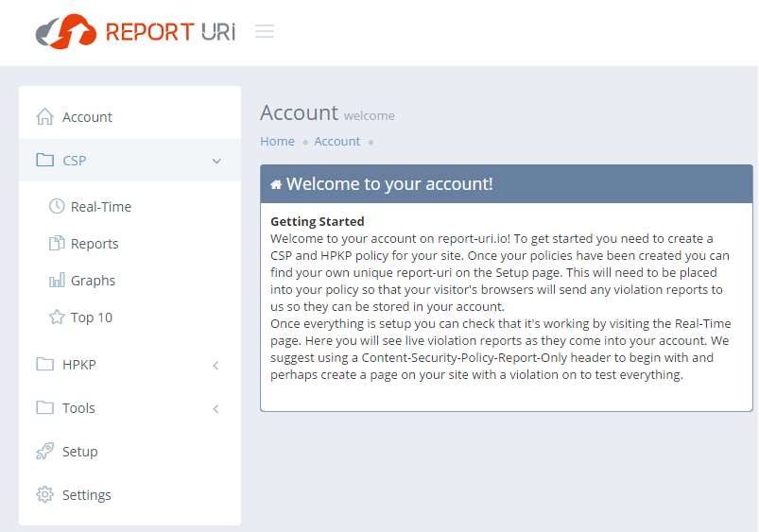Click the 'Getting Started' heading

[317, 222]
